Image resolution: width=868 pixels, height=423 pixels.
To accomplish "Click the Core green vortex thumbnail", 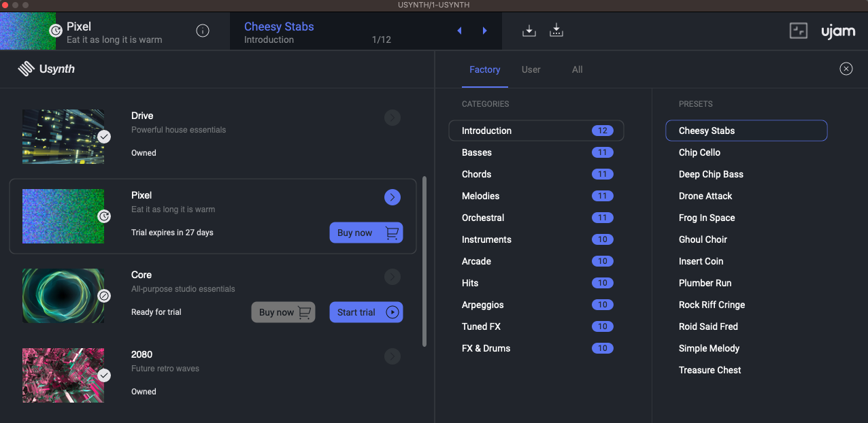I will (x=63, y=296).
